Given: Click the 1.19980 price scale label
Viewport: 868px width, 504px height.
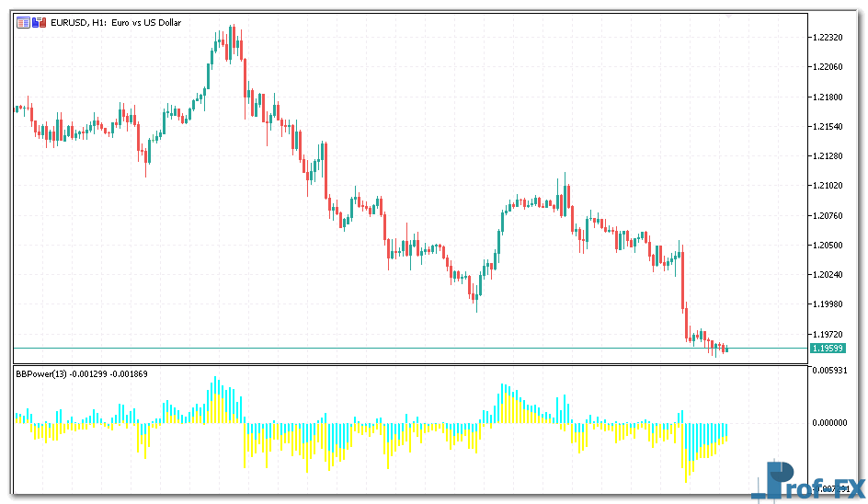Looking at the screenshot, I should [x=828, y=304].
